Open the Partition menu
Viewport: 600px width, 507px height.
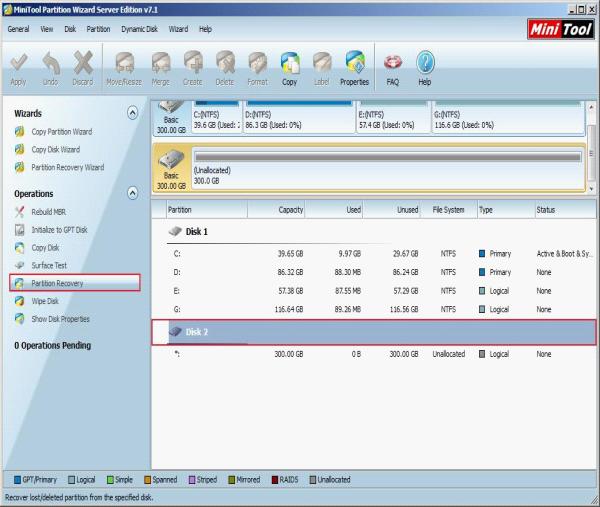click(x=98, y=29)
